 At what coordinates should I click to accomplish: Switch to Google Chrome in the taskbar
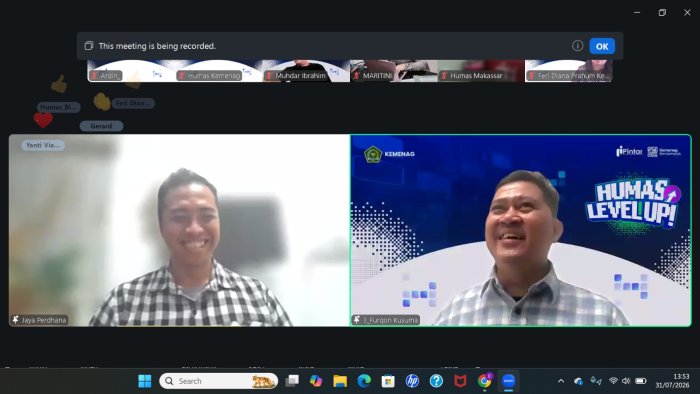pos(484,381)
